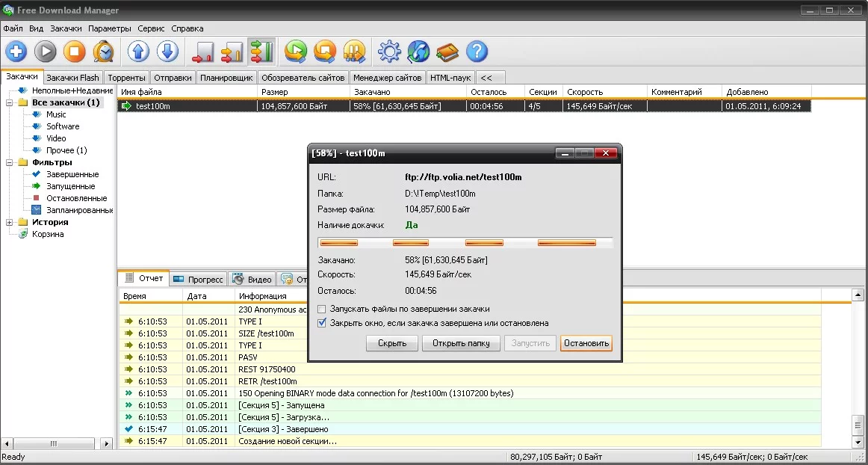Screen dimensions: 868x465
Task: Uncheck close window when download finishes
Action: point(322,323)
